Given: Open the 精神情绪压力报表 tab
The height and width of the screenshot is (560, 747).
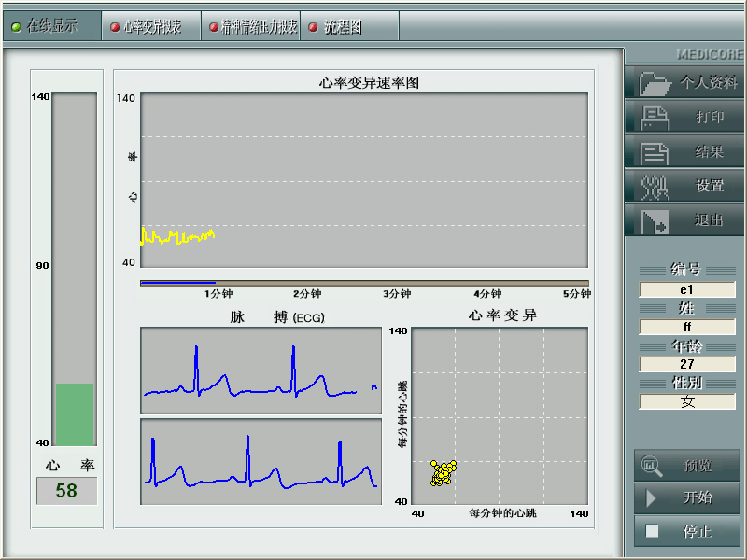Looking at the screenshot, I should click(x=252, y=27).
